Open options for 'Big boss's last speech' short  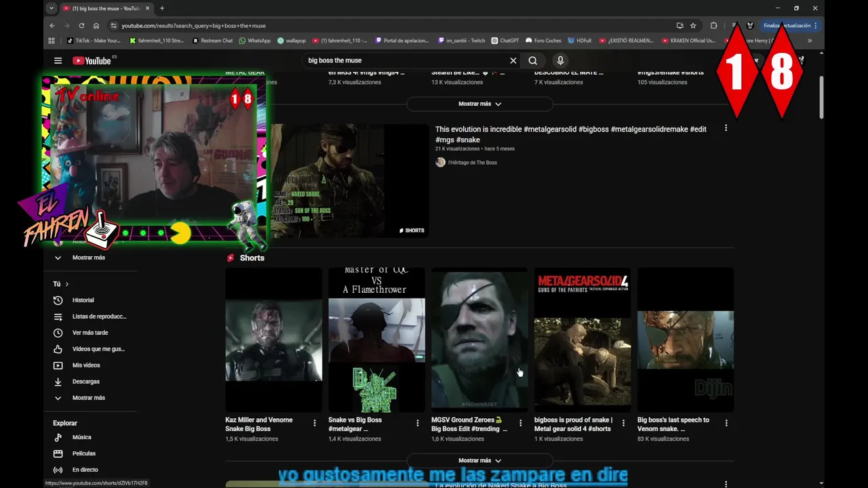pyautogui.click(x=726, y=423)
